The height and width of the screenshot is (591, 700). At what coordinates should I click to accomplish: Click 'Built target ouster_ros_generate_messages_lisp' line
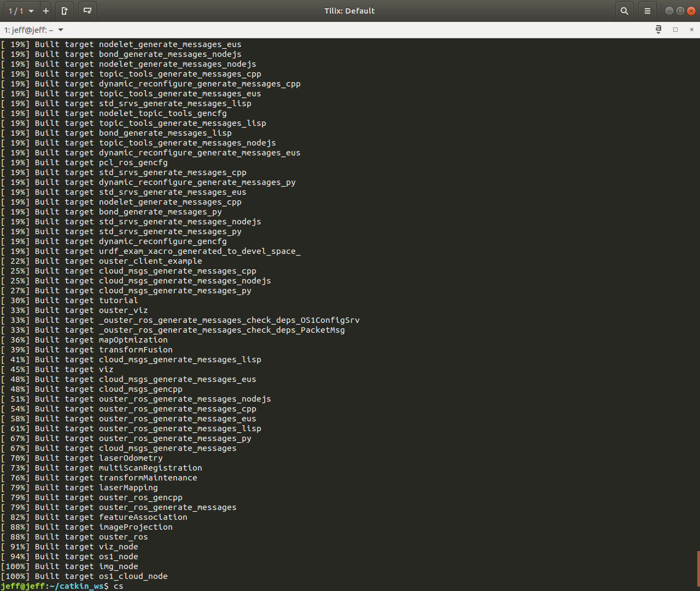tap(131, 428)
